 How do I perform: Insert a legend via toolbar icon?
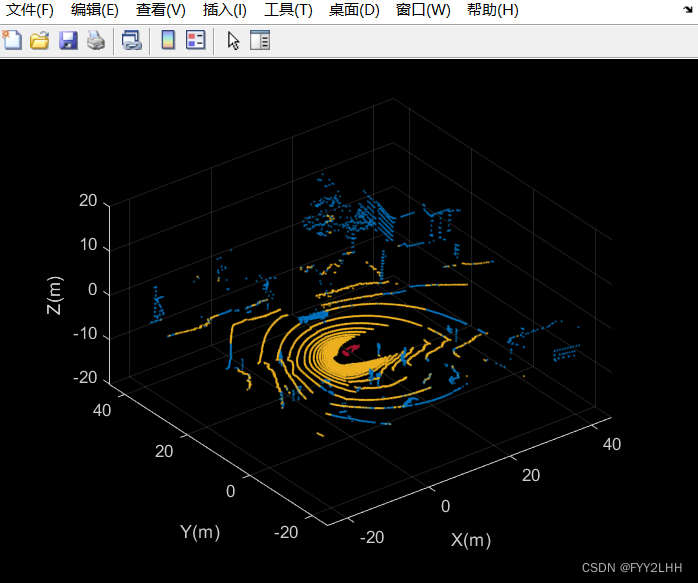point(195,40)
